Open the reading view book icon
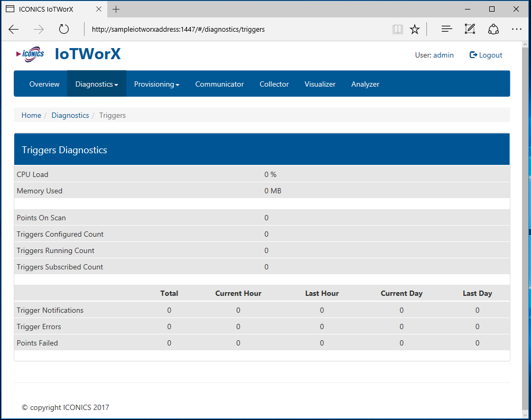The width and height of the screenshot is (531, 420). point(397,30)
